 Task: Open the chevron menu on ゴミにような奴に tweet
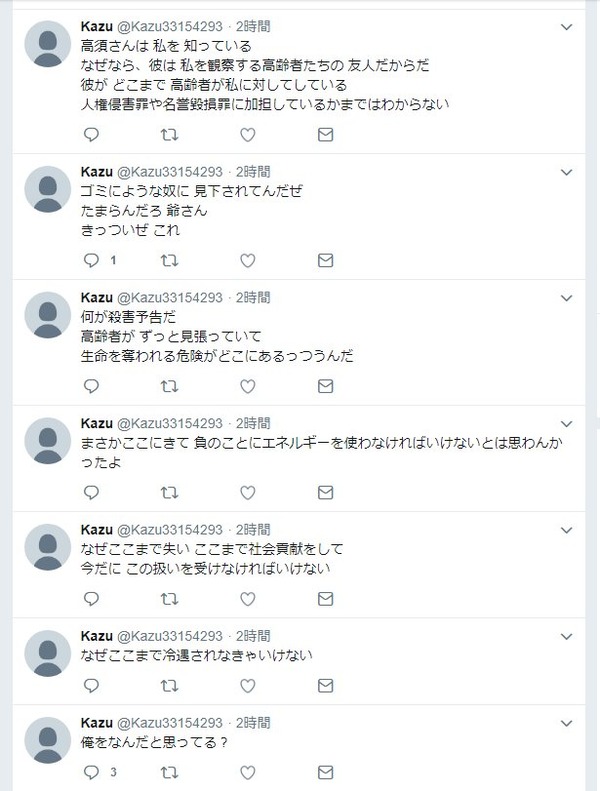point(567,173)
